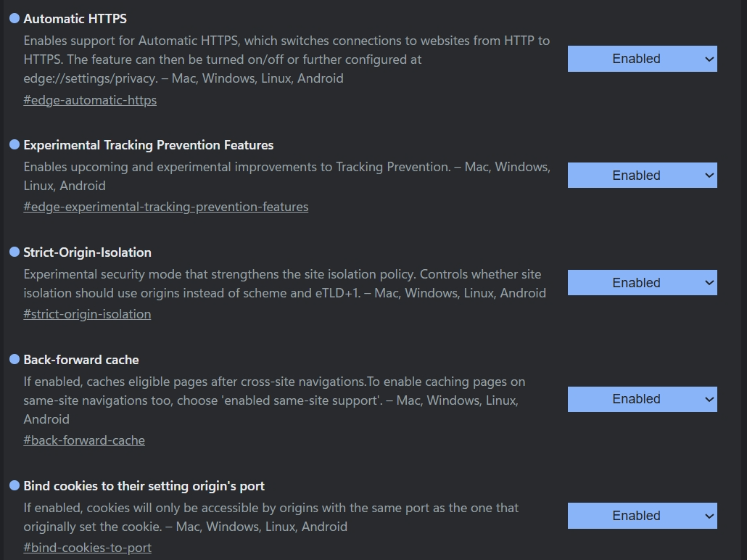Open the Bind cookies to port dropdown
The width and height of the screenshot is (747, 560).
642,516
